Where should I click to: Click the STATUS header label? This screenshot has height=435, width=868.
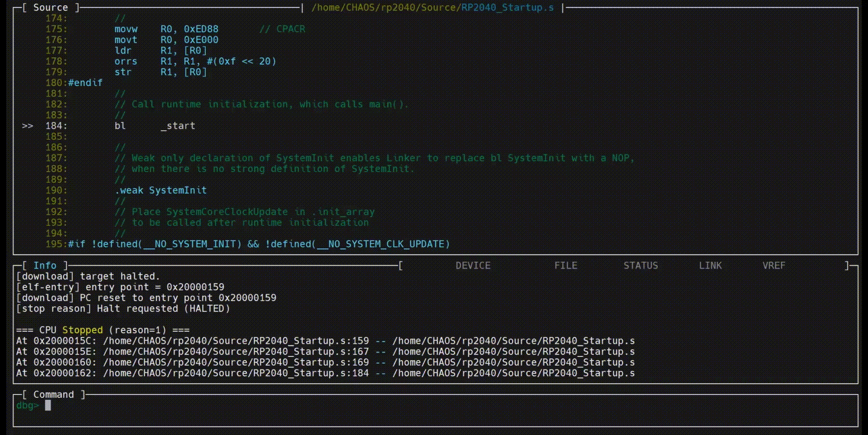pyautogui.click(x=640, y=266)
